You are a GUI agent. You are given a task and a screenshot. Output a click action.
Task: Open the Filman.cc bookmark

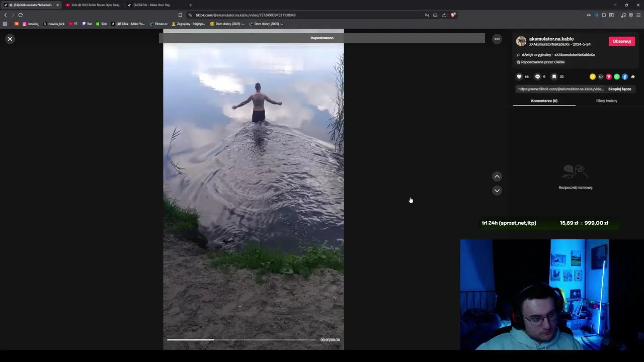tap(158, 24)
